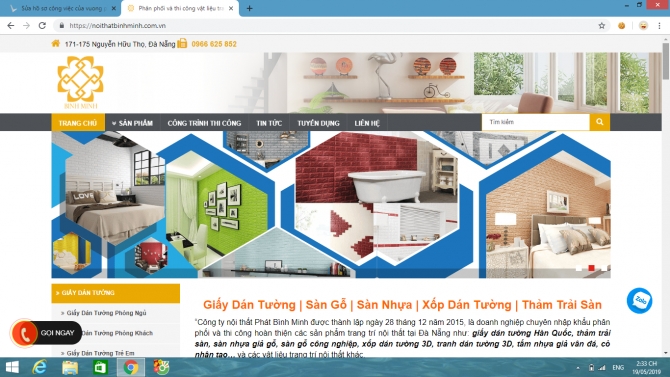Open a new browser tab with plus button
The width and height of the screenshot is (670, 377).
tap(250, 9)
